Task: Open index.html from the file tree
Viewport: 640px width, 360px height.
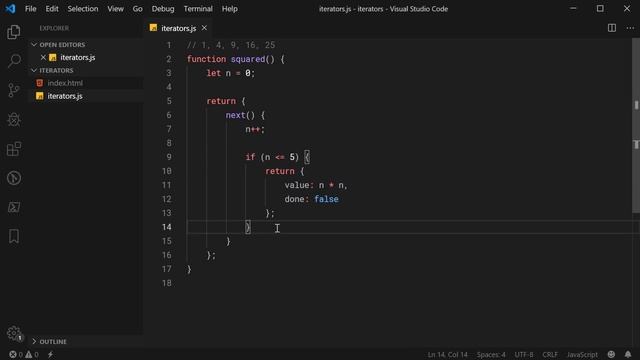Action: tap(65, 83)
